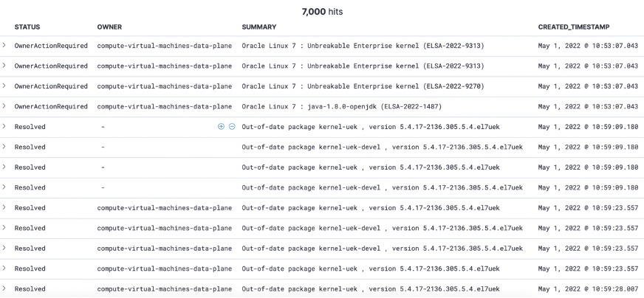Screen dimensions: 644x298
Task: Click the first 10:59:23.557 timestamp cell
Action: (x=588, y=208)
